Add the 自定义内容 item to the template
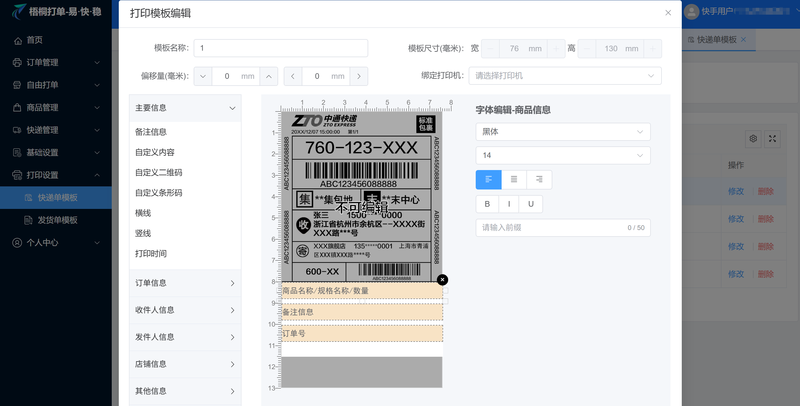800x406 pixels. pos(155,152)
